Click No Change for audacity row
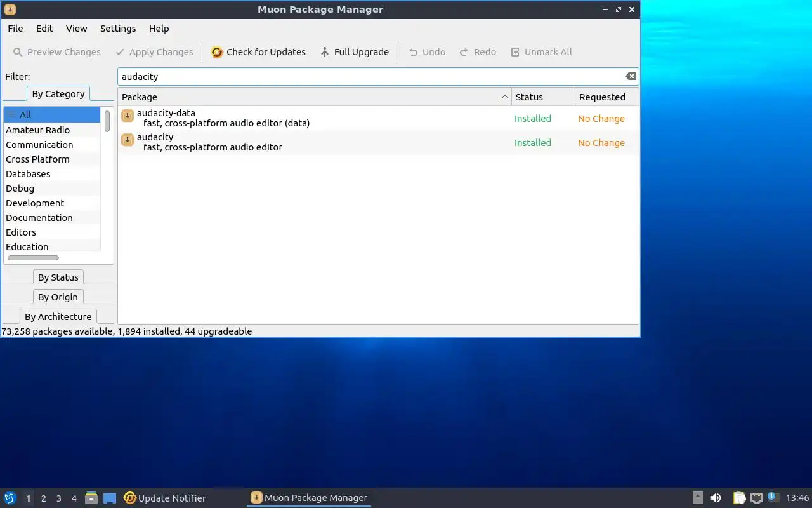Image resolution: width=812 pixels, height=508 pixels. pyautogui.click(x=601, y=143)
